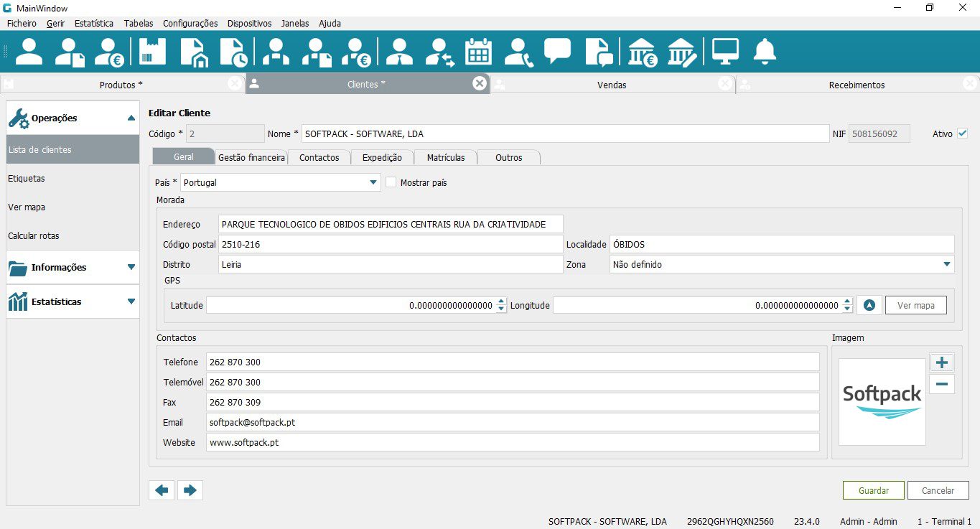
Task: Click the person with phone toolbar icon
Action: tap(518, 52)
